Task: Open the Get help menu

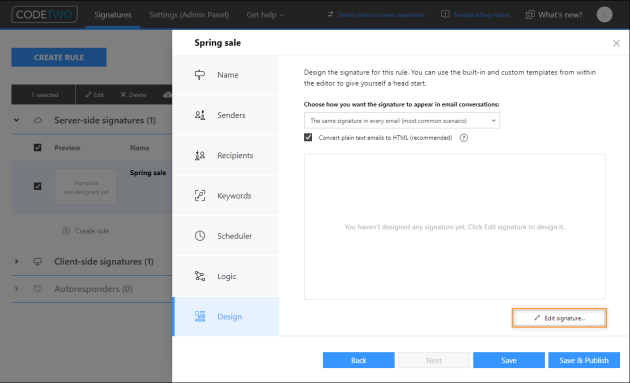Action: 265,15
